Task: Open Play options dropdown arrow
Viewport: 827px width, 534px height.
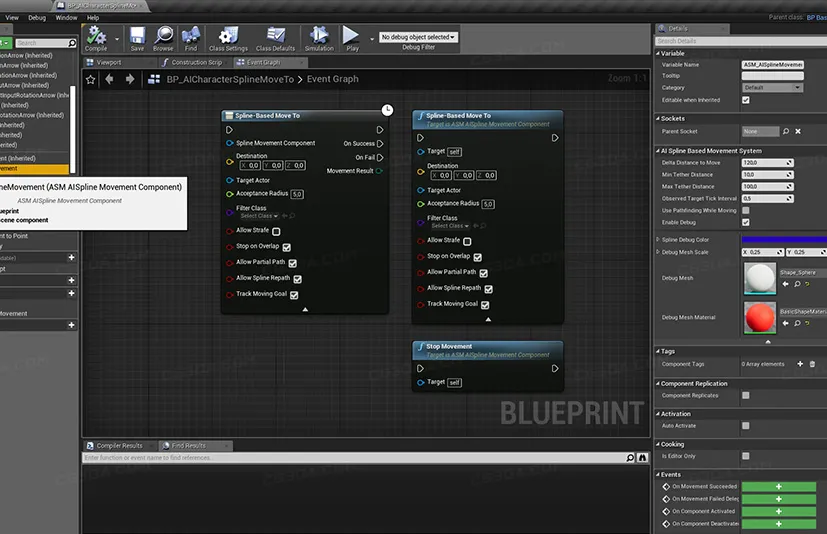Action: pos(372,39)
